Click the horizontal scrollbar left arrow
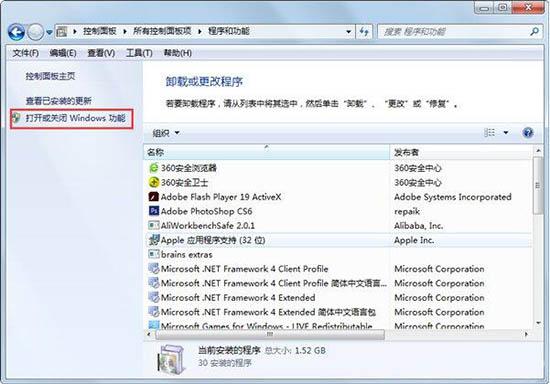 (149, 335)
